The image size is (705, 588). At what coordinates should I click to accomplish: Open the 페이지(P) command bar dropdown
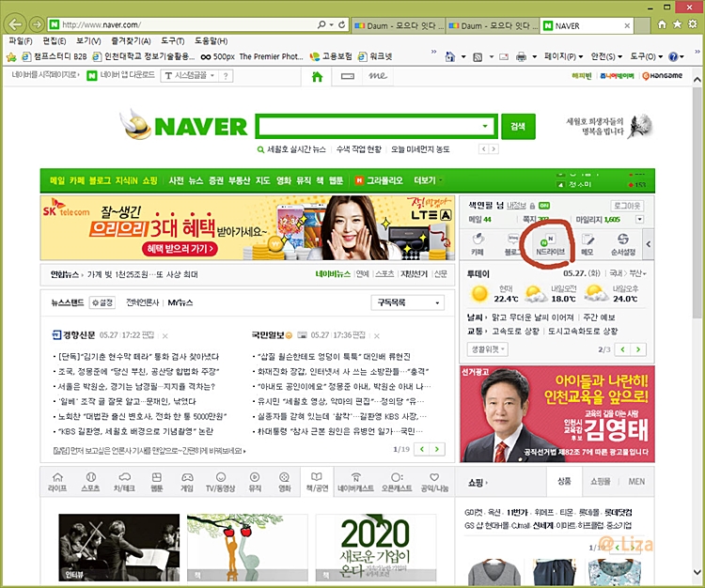[x=564, y=56]
